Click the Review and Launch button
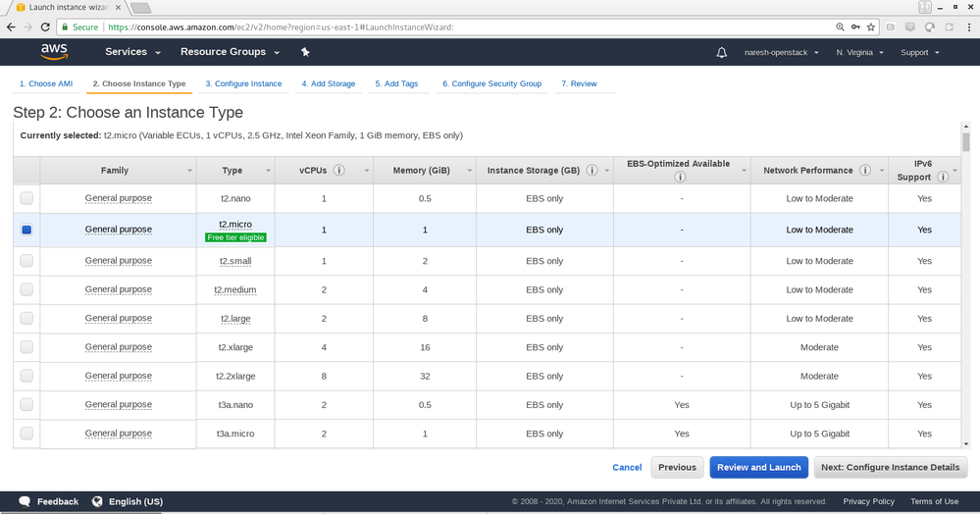The width and height of the screenshot is (980, 514). pos(758,467)
